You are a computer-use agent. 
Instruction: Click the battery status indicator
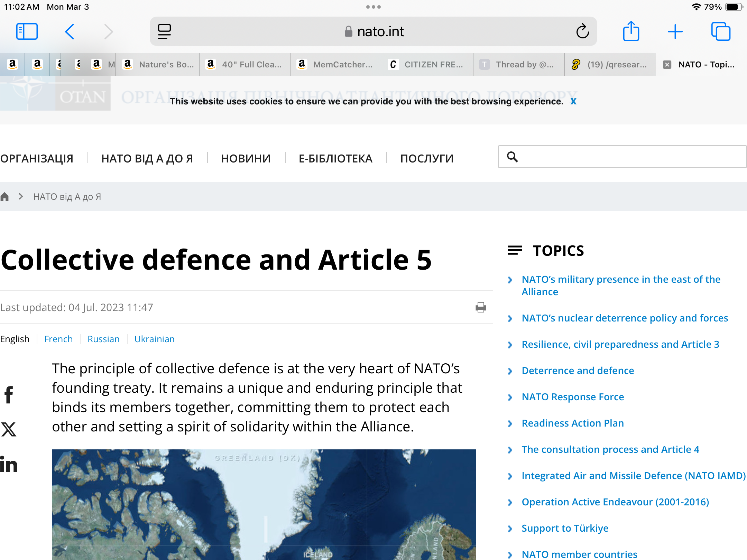pyautogui.click(x=734, y=7)
